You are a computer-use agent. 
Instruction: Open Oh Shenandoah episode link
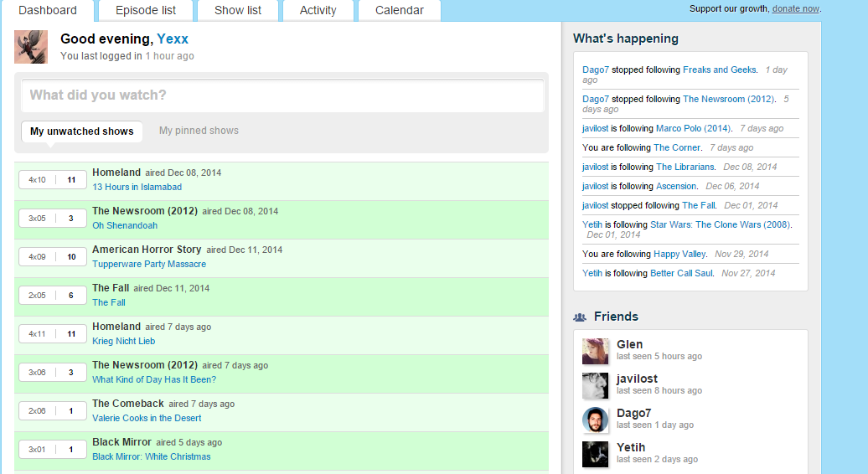click(125, 225)
